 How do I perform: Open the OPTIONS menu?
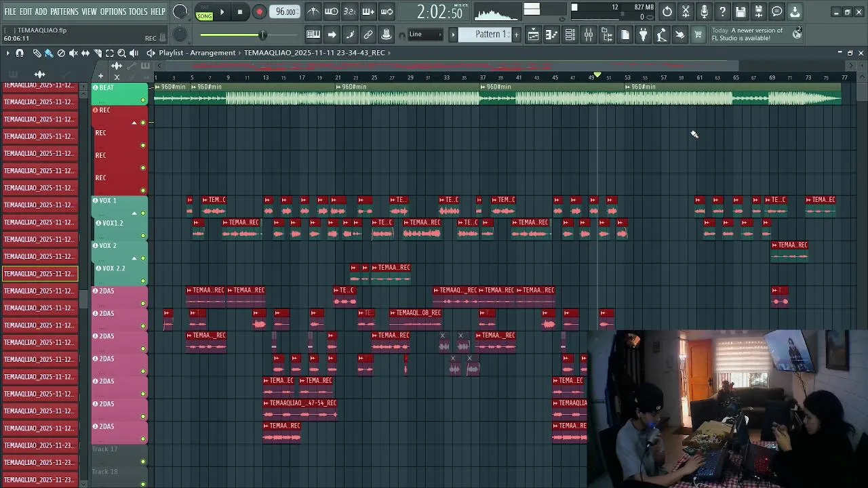point(113,12)
